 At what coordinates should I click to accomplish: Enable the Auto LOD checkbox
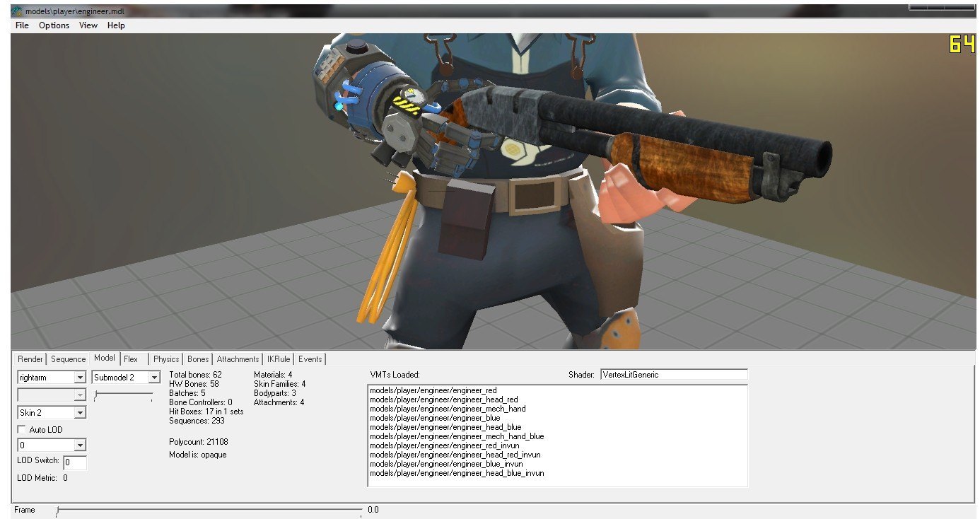point(22,430)
